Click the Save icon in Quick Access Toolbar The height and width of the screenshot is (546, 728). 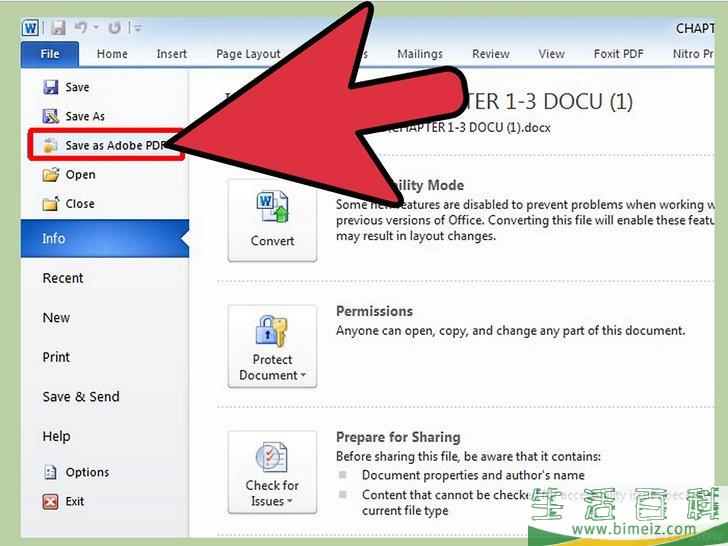58,28
